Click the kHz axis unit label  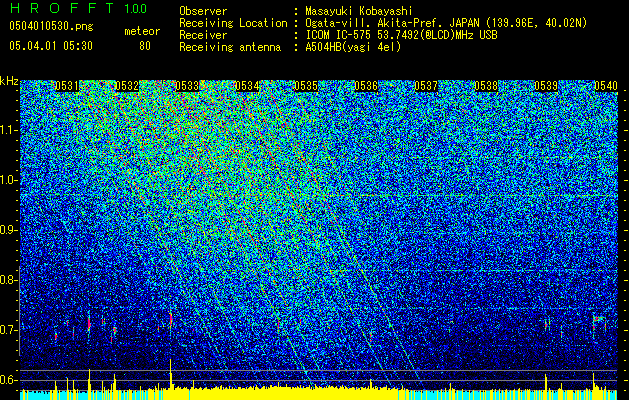9,81
